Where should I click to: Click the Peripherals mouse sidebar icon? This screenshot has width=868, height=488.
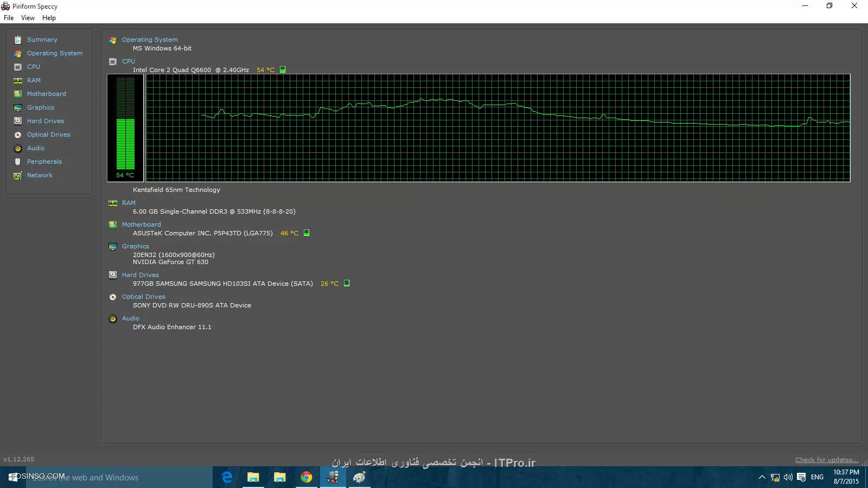(x=18, y=162)
